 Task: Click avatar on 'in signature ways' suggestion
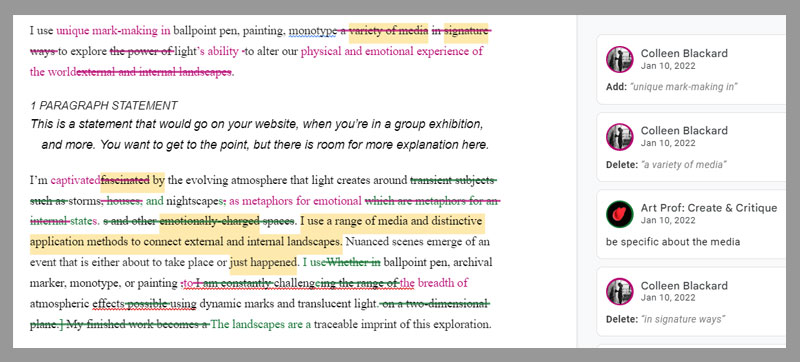(619, 292)
